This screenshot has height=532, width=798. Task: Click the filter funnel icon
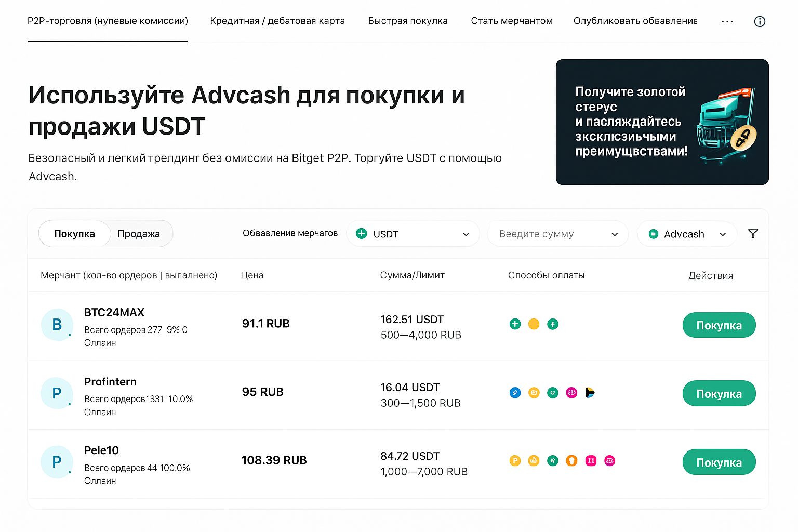[753, 234]
